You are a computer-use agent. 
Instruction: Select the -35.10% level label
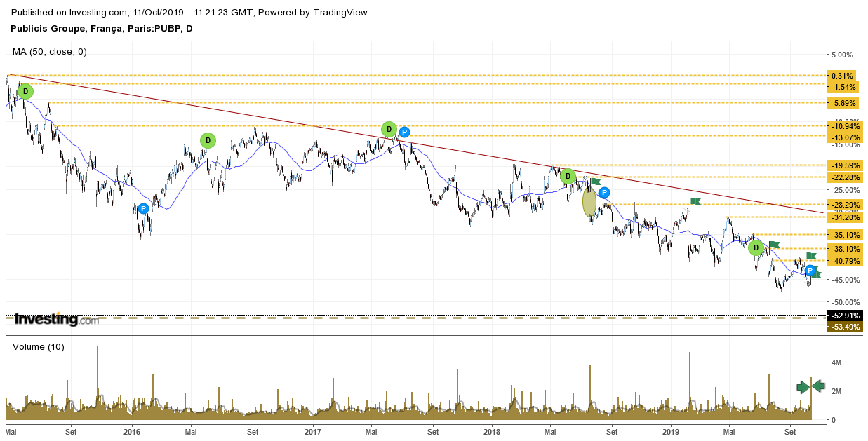click(845, 235)
